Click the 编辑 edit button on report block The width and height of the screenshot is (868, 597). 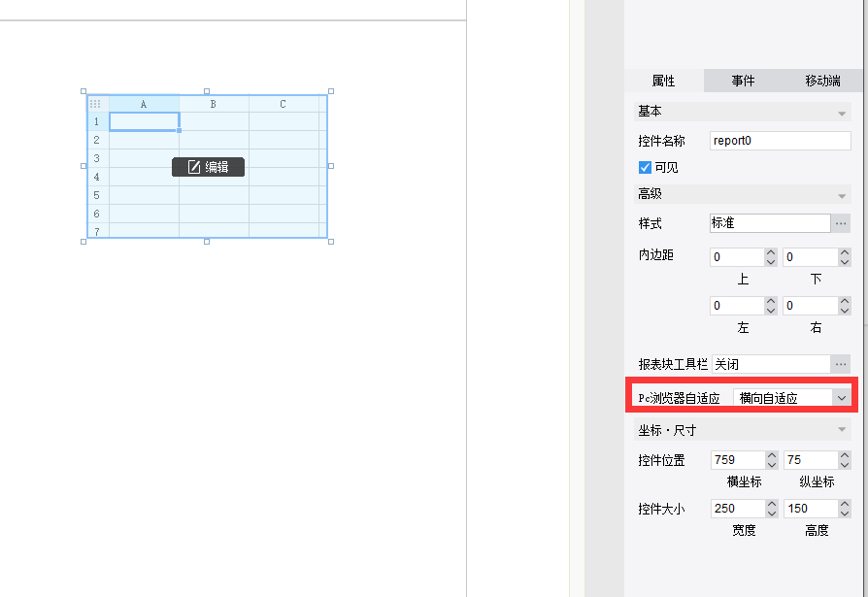(208, 167)
